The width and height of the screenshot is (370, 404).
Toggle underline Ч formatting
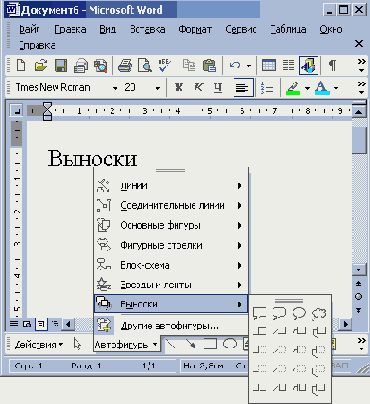point(218,88)
